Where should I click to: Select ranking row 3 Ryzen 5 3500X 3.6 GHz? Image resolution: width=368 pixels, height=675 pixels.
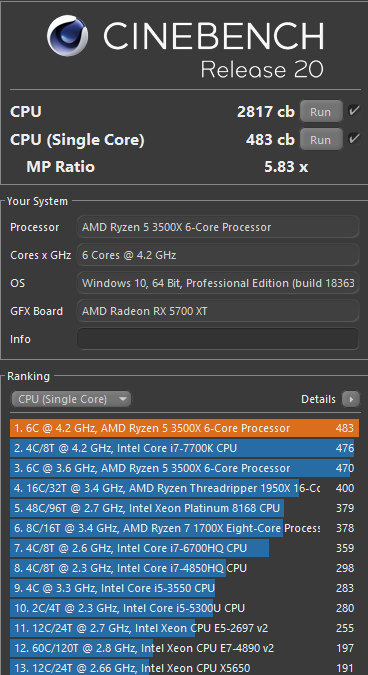coord(184,468)
